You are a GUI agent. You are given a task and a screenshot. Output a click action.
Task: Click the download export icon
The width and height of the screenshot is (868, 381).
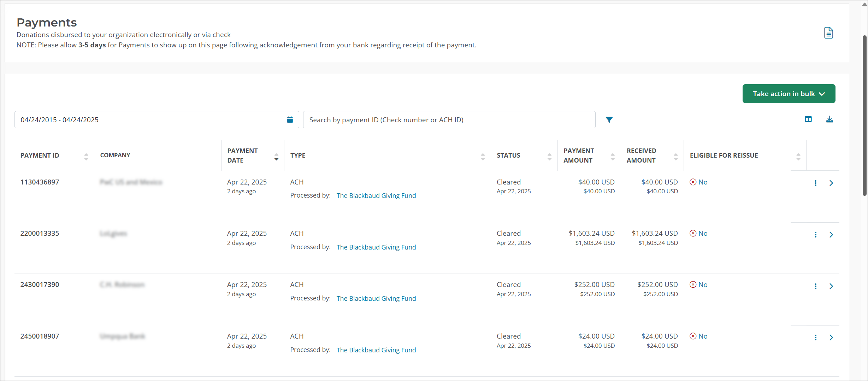(829, 119)
